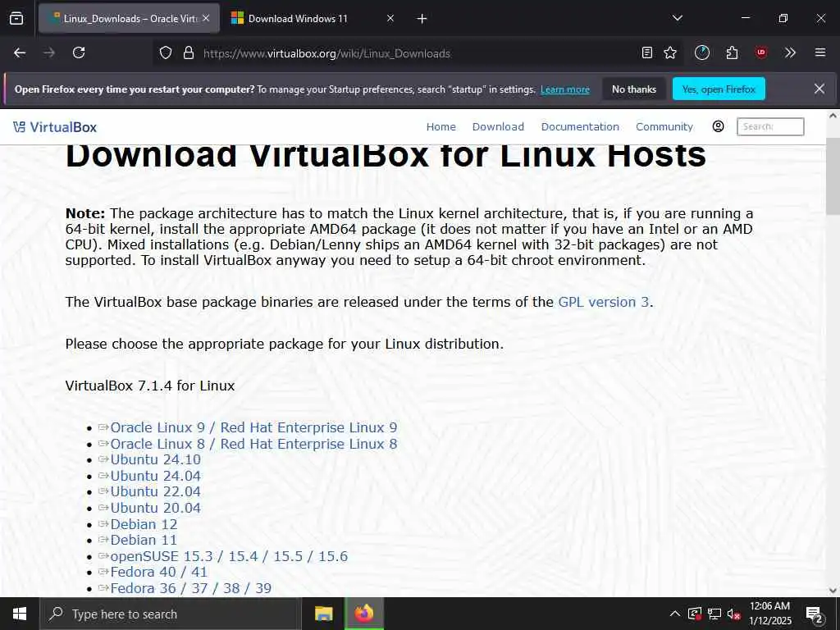Close the Linux_Downloads tab

(206, 18)
